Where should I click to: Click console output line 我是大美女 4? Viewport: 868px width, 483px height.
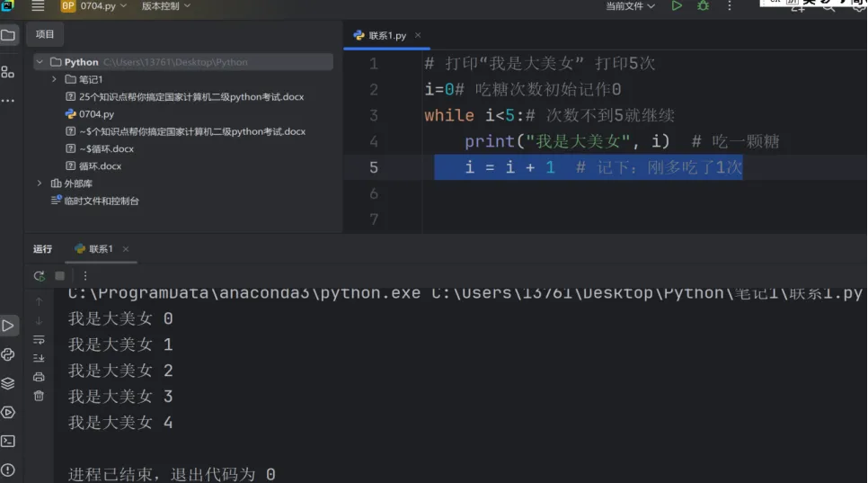point(120,423)
